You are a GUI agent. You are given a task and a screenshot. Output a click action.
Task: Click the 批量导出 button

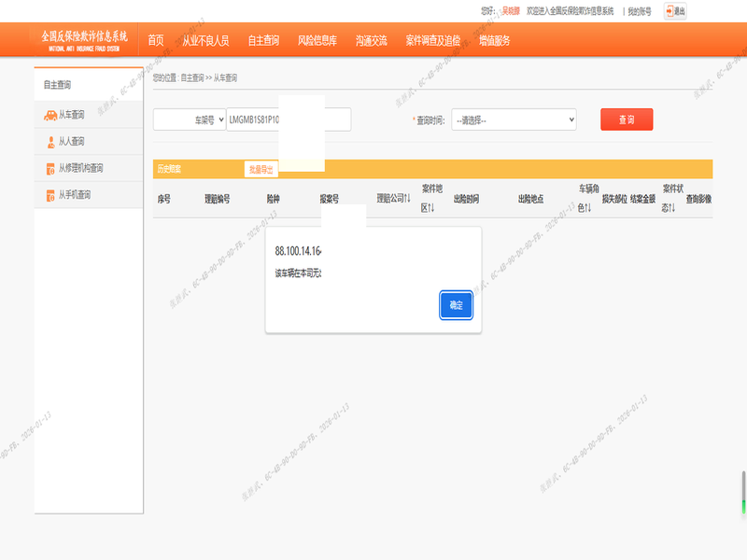pos(261,169)
